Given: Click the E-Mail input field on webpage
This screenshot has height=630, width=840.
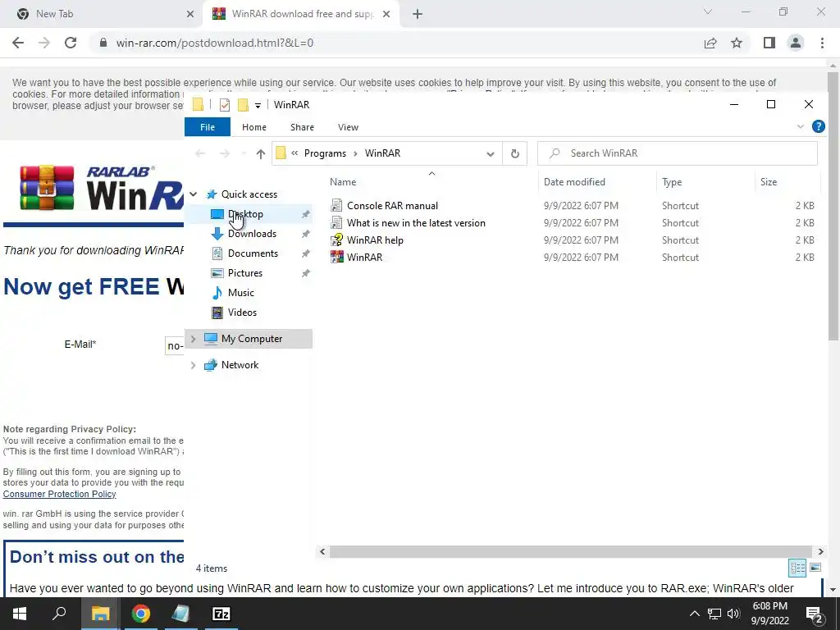Looking at the screenshot, I should click(x=175, y=345).
